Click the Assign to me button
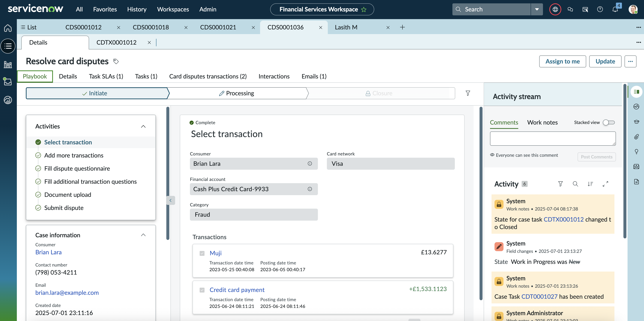Image resolution: width=644 pixels, height=321 pixels. click(x=562, y=61)
